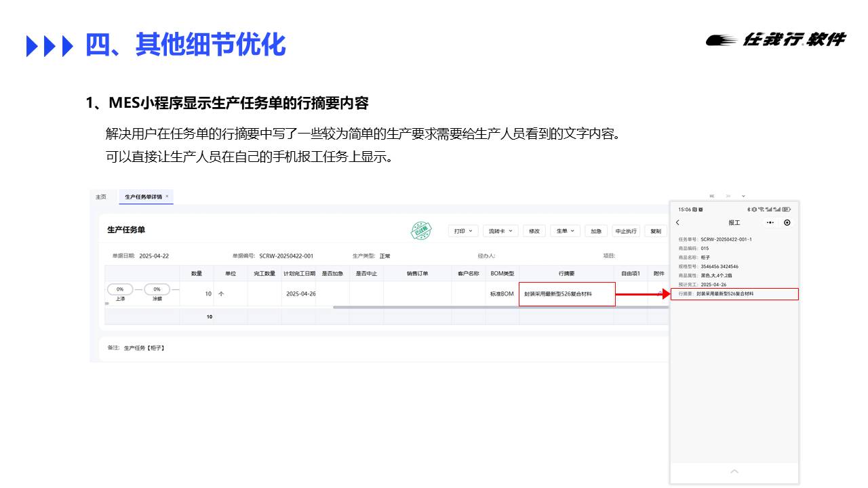This screenshot has width=868, height=488.
Task: Close the 生产任务单详情 tab via its x
Action: (x=167, y=197)
